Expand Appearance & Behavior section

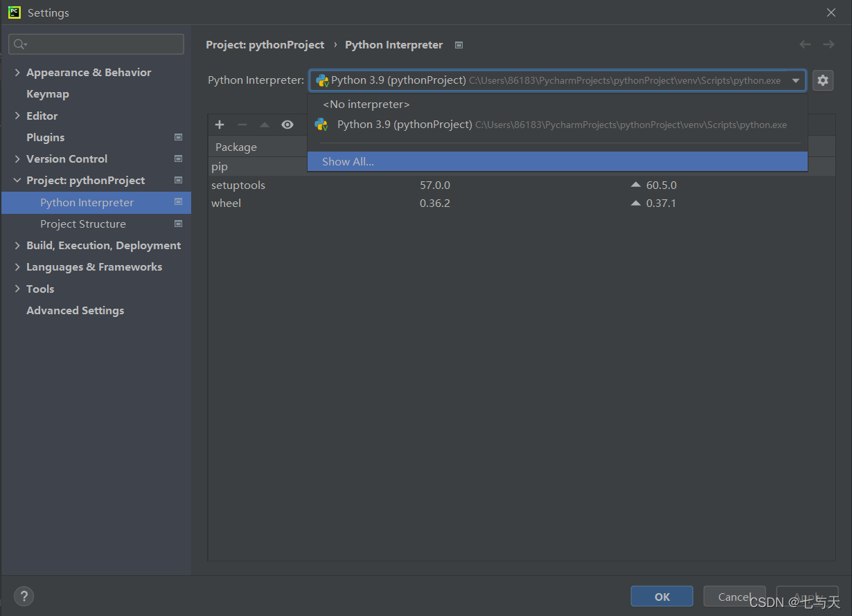tap(17, 72)
